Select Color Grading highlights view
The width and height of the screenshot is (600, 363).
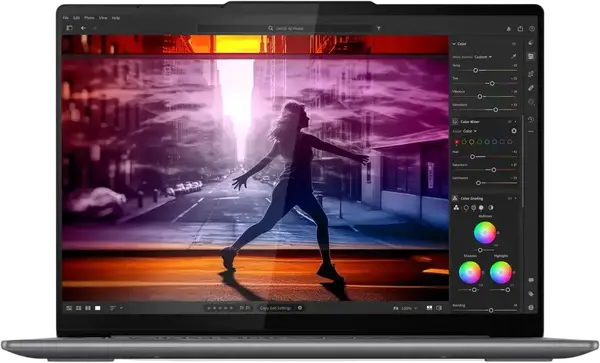coord(481,208)
